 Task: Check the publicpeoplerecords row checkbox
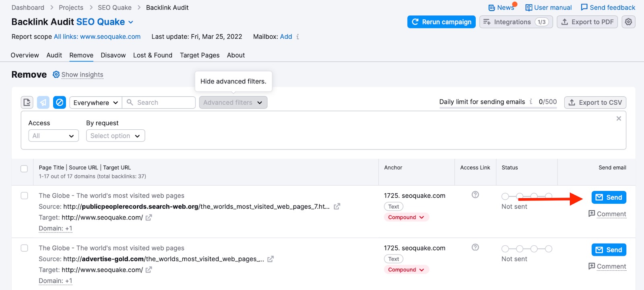pyautogui.click(x=24, y=195)
